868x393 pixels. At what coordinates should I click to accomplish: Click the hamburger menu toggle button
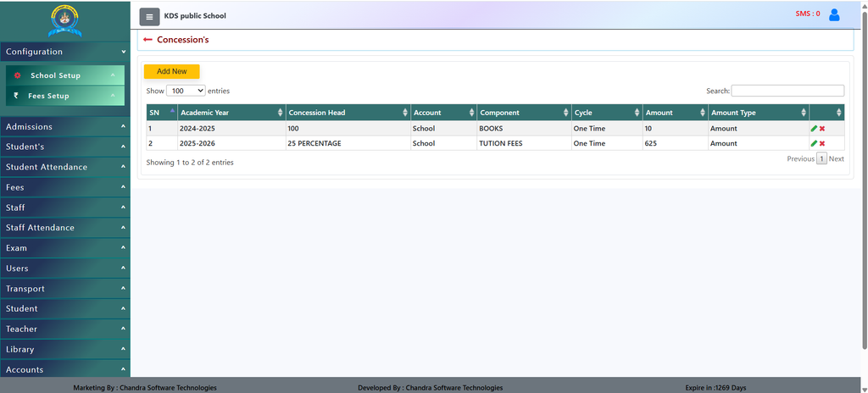pos(149,17)
